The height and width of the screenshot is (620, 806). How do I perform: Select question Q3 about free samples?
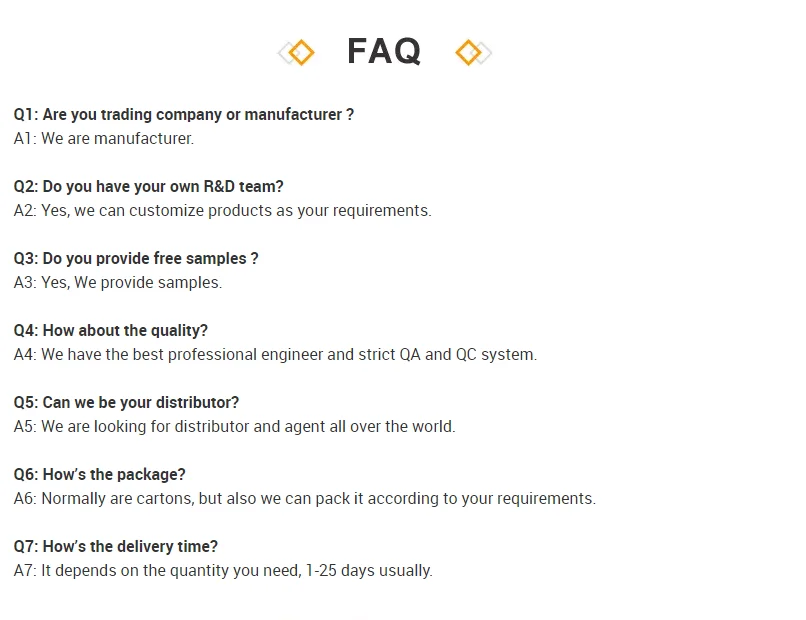pyautogui.click(x=136, y=259)
